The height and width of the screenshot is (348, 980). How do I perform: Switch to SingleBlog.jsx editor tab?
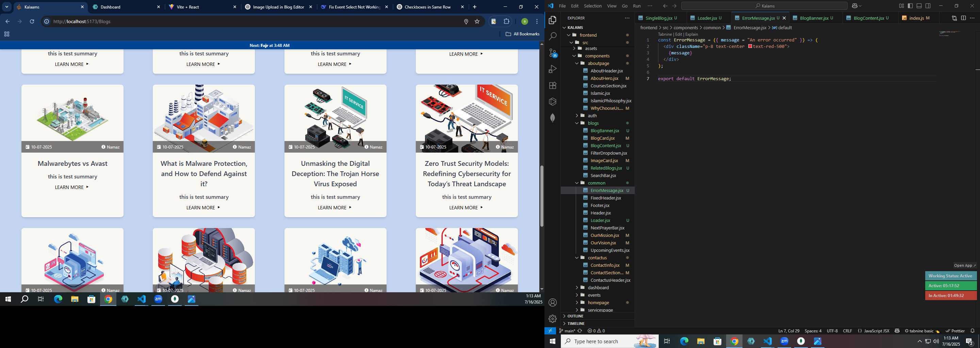[658, 18]
